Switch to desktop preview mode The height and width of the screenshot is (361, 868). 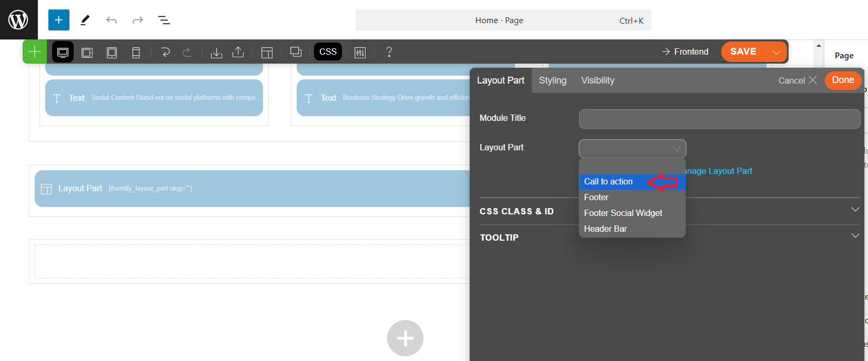pyautogui.click(x=63, y=52)
